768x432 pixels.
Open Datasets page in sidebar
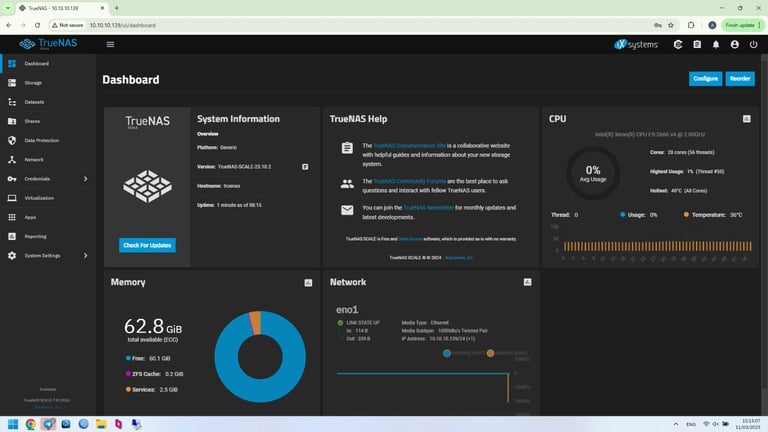point(48,102)
